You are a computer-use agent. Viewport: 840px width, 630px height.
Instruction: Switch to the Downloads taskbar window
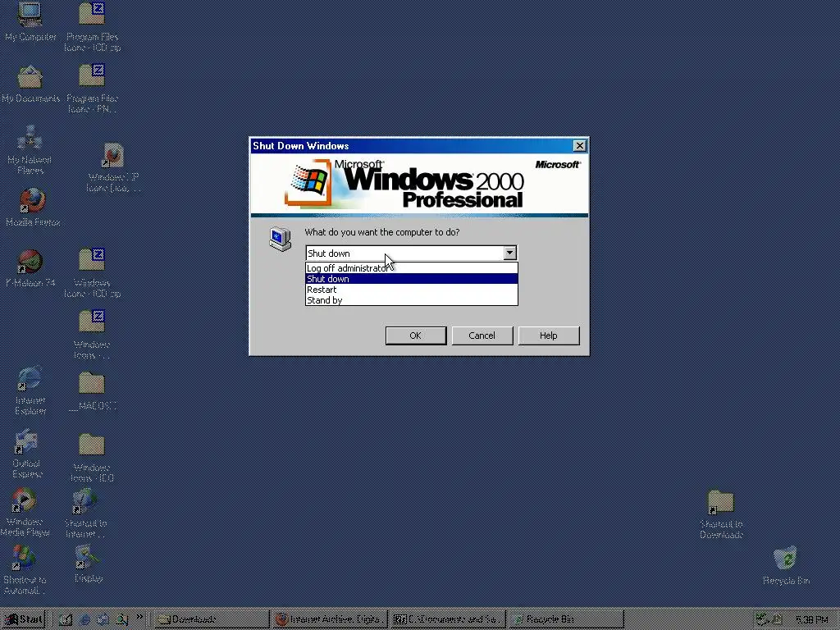[x=212, y=619]
